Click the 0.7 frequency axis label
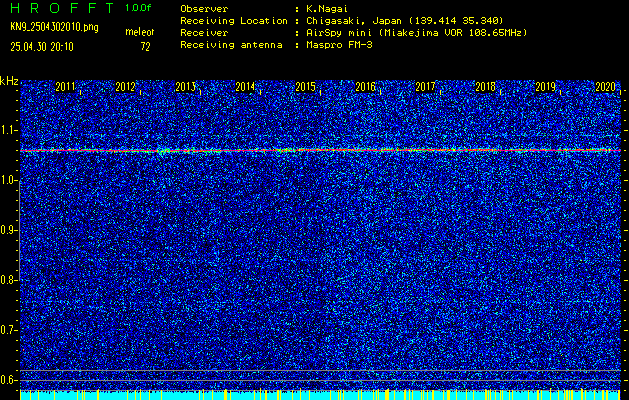 (7, 330)
